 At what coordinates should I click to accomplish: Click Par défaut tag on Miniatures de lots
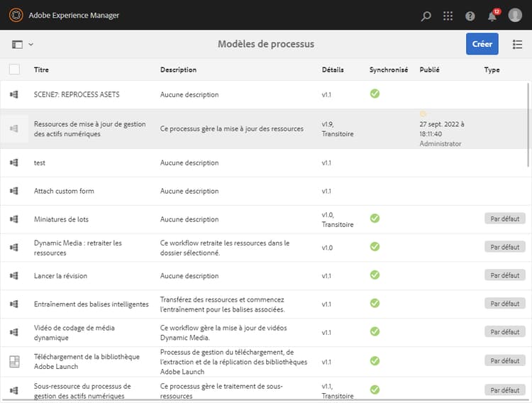[505, 219]
